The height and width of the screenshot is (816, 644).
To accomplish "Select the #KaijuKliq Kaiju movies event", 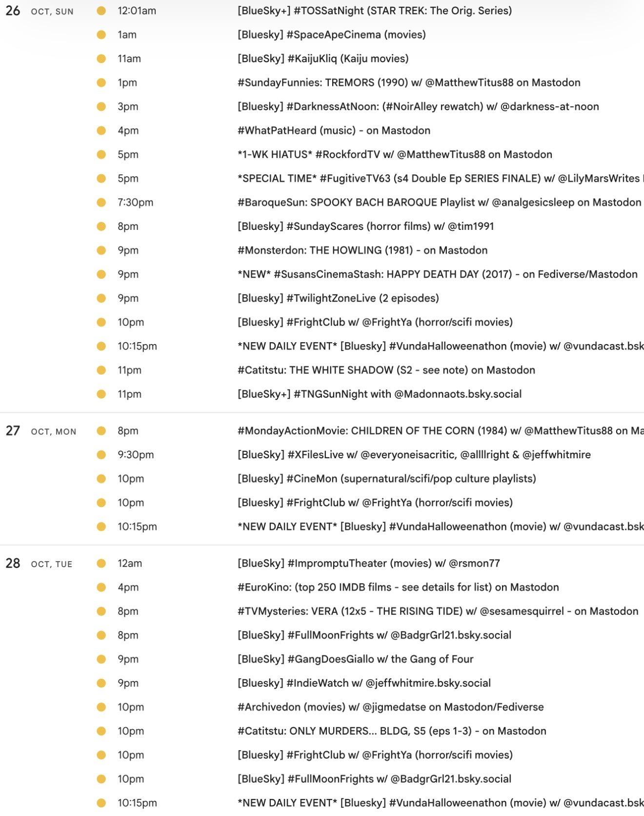I will click(x=322, y=59).
